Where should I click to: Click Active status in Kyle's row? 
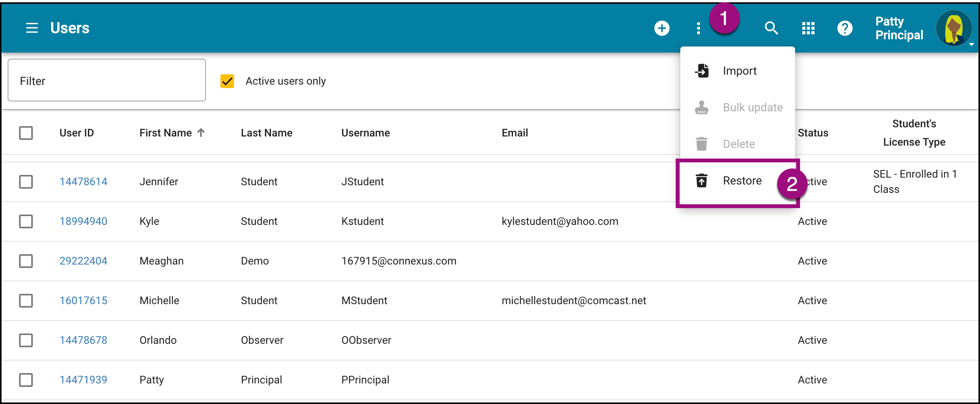[812, 221]
